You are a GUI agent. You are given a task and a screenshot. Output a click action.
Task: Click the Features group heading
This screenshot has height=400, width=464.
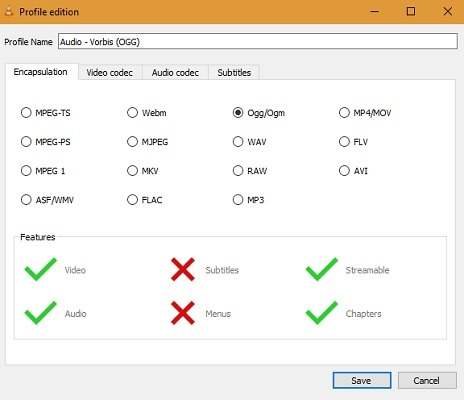pos(38,237)
